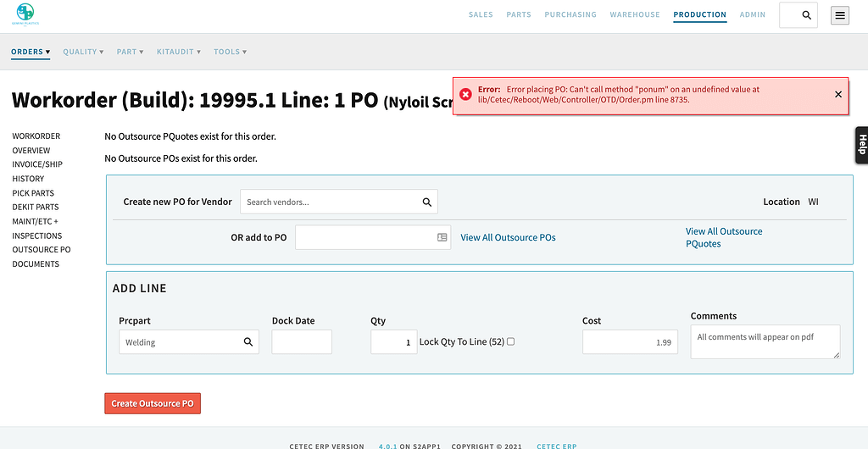Open the Warehouse top menu
Viewport: 868px width, 449px height.
(635, 15)
